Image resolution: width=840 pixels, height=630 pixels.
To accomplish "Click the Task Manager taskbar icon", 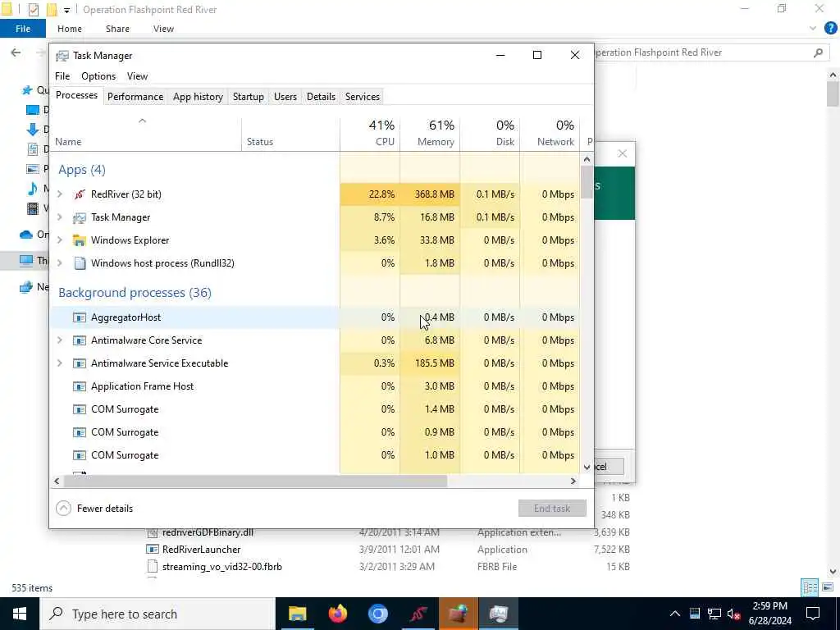I will click(498, 614).
